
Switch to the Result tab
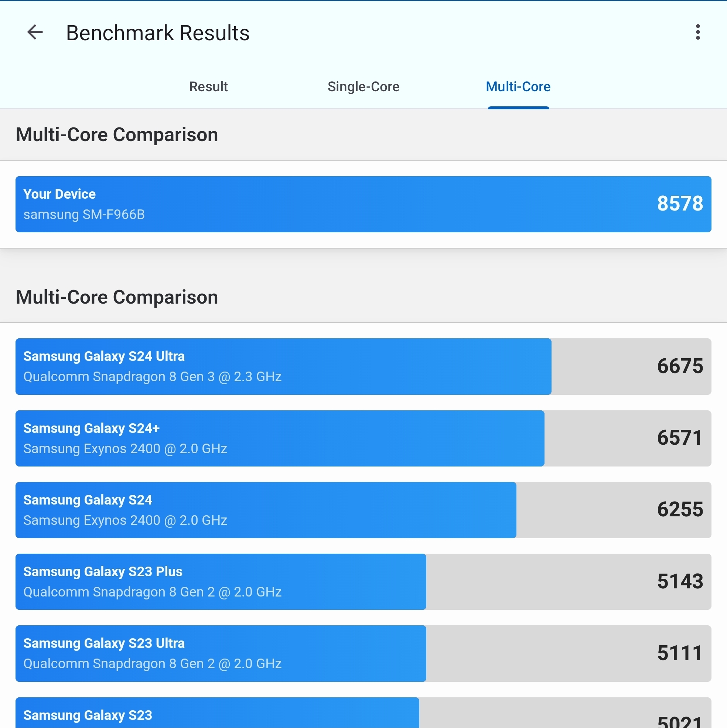[208, 87]
